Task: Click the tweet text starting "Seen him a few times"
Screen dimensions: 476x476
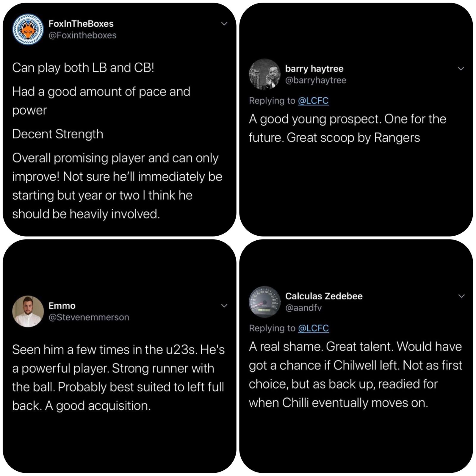Action: pos(118,378)
